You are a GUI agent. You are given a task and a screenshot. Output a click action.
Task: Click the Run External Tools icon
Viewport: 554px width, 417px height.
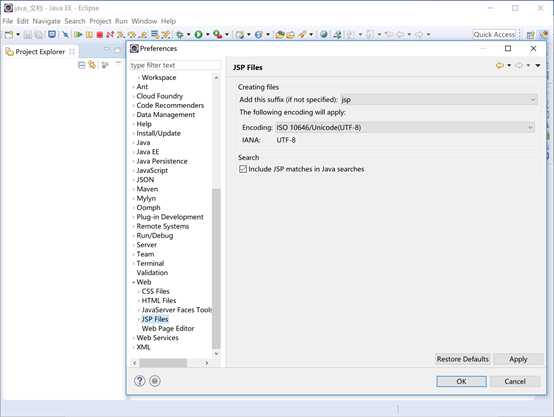(x=218, y=35)
